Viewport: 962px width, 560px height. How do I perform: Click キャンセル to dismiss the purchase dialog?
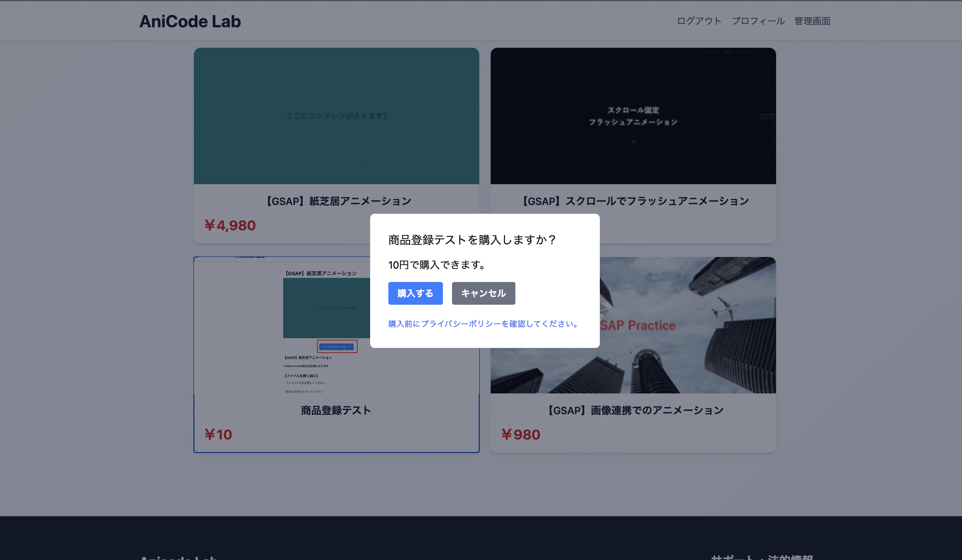pyautogui.click(x=483, y=293)
